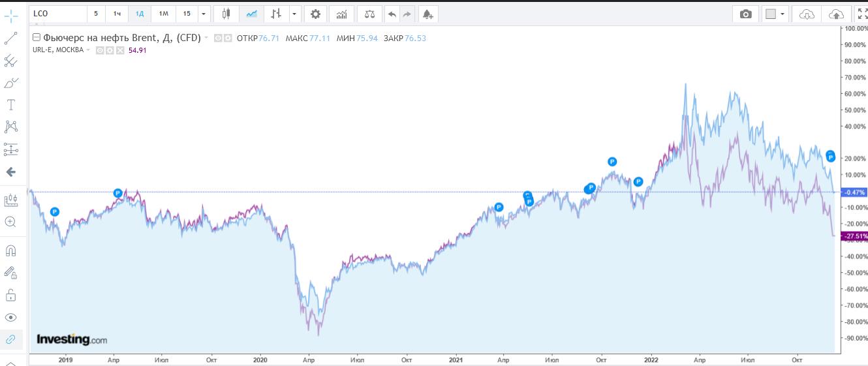Expand the collapsed panel chevron at bottom-left
This screenshot has width=868, height=366.
coord(11,363)
